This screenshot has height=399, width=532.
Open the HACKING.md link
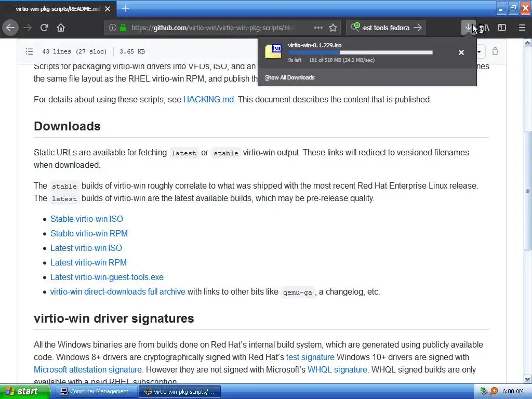[208, 99]
